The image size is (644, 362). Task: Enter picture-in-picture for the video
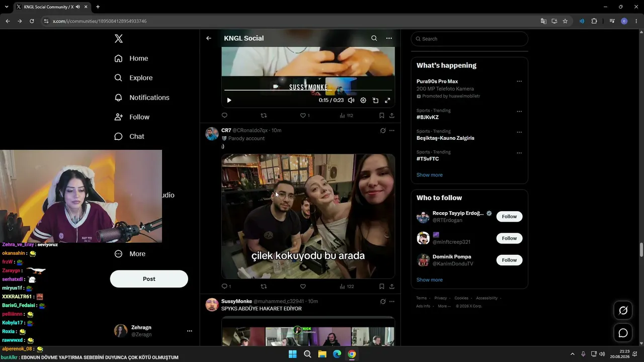[375, 101]
